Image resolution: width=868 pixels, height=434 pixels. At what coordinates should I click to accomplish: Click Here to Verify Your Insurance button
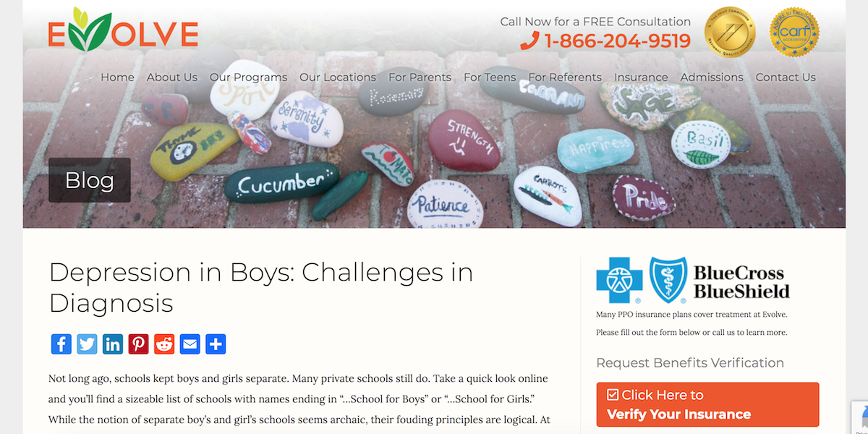pyautogui.click(x=707, y=404)
